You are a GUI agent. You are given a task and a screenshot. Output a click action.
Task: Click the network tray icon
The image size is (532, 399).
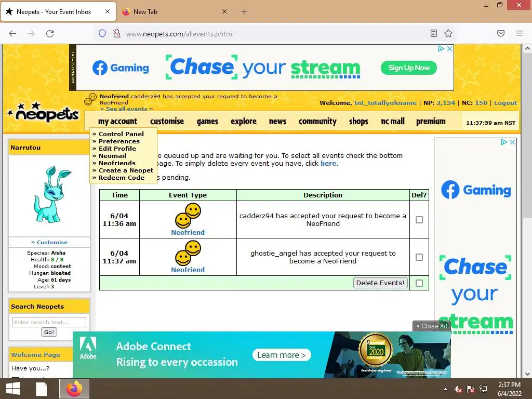[x=483, y=389]
